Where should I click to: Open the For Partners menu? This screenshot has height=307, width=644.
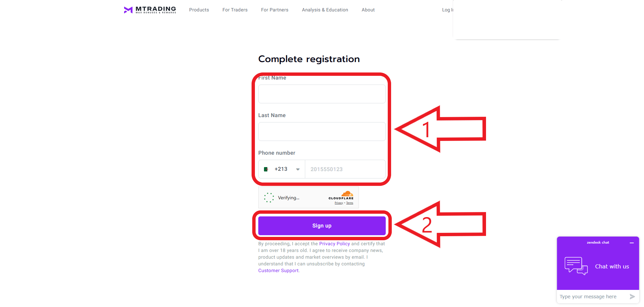click(275, 10)
